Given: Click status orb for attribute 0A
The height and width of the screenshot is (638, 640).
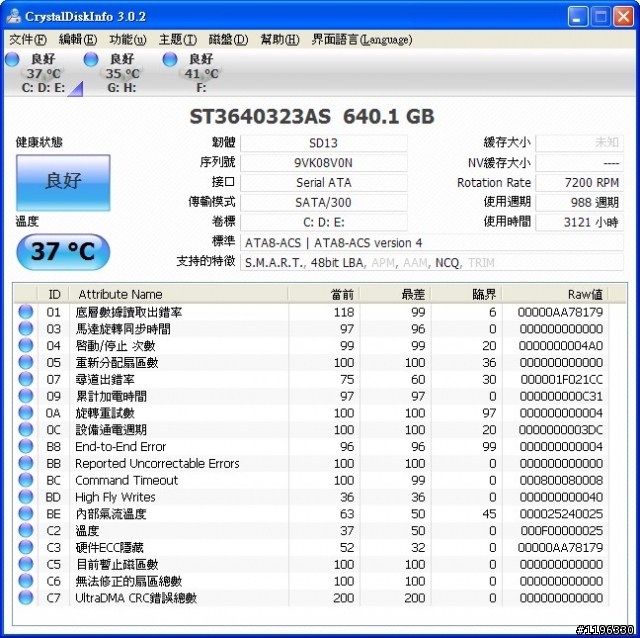Looking at the screenshot, I should (26, 413).
